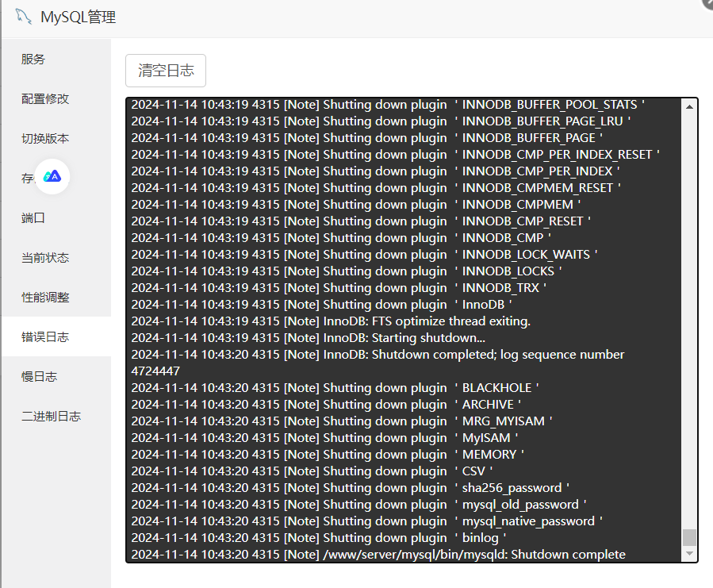Click the CSV plugin log line
Viewport: 713px width, 588px height.
312,471
